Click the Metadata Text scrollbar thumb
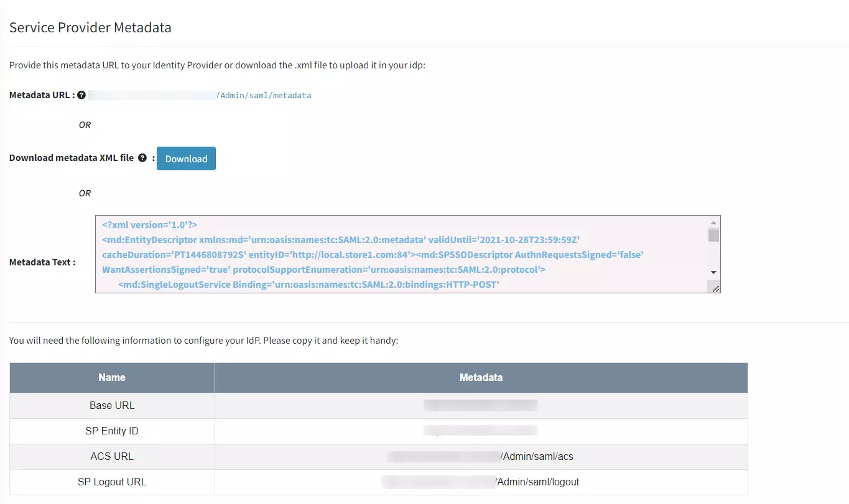Viewport: 849px width, 504px height. tap(713, 235)
